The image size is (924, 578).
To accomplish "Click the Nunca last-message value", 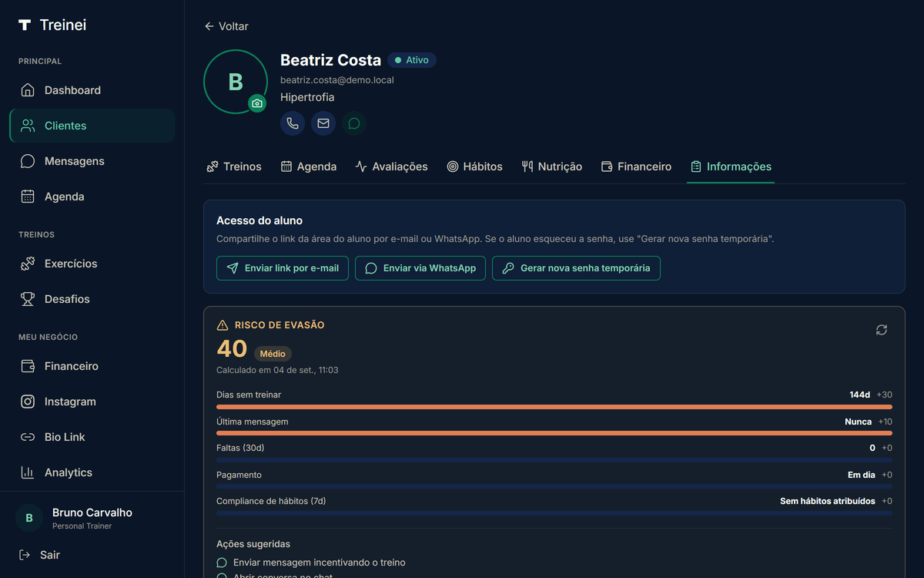I will [858, 422].
